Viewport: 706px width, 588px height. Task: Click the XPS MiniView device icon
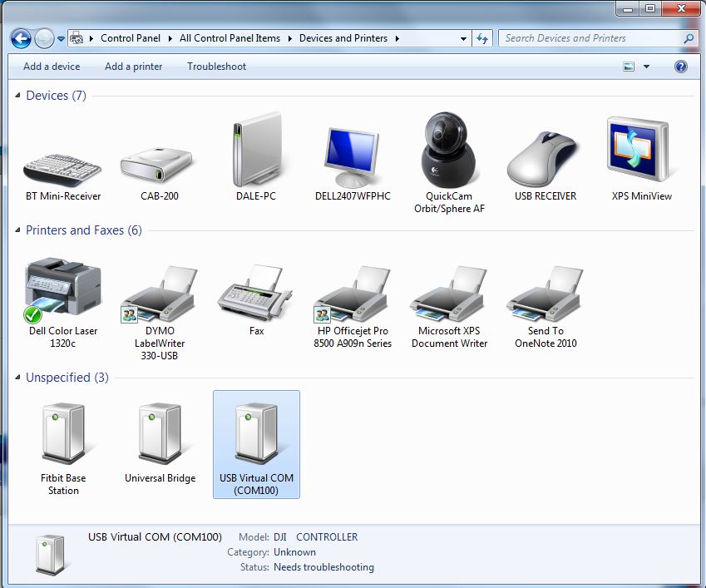coord(642,151)
